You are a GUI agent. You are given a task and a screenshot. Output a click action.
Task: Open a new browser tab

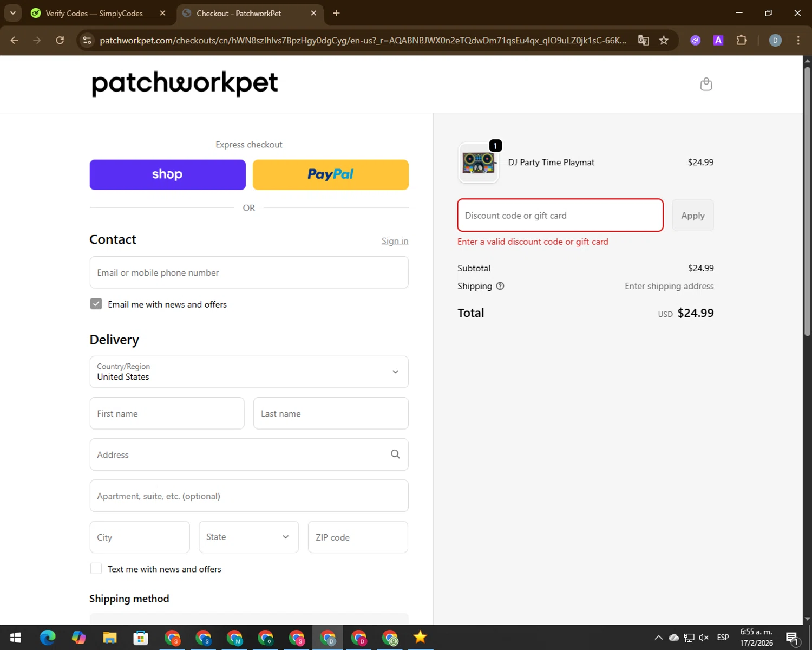pos(336,13)
